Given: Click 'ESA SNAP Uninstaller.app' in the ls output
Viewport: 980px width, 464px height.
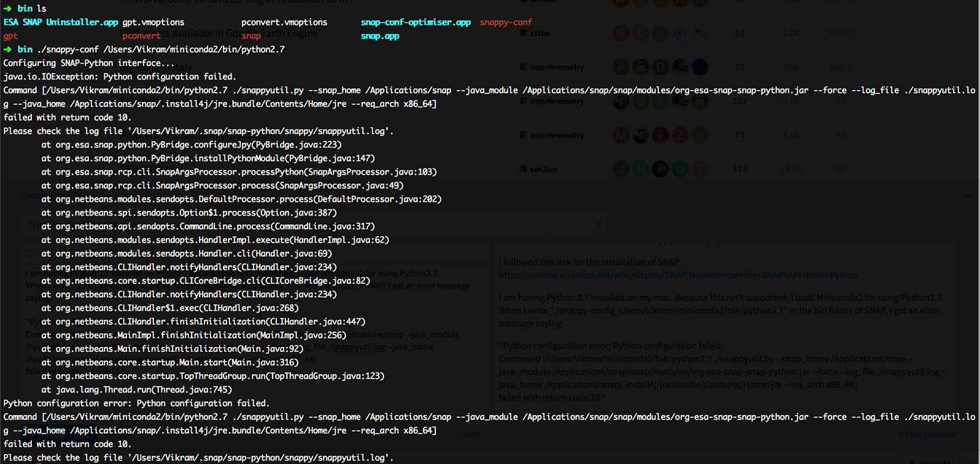Looking at the screenshot, I should pos(61,22).
